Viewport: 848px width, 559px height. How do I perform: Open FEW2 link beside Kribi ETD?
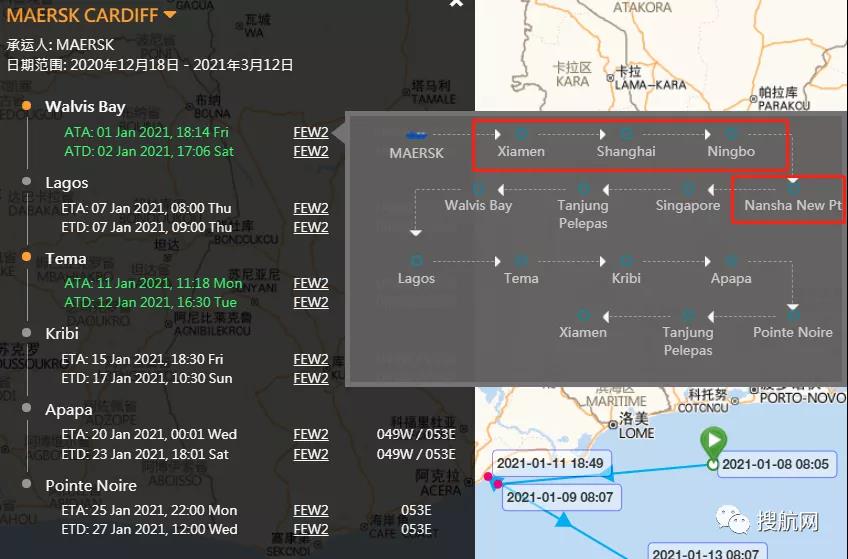pyautogui.click(x=310, y=378)
